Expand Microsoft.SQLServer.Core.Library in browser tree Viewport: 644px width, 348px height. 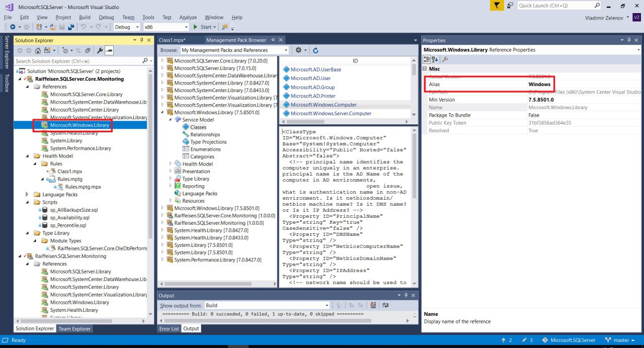pos(162,60)
